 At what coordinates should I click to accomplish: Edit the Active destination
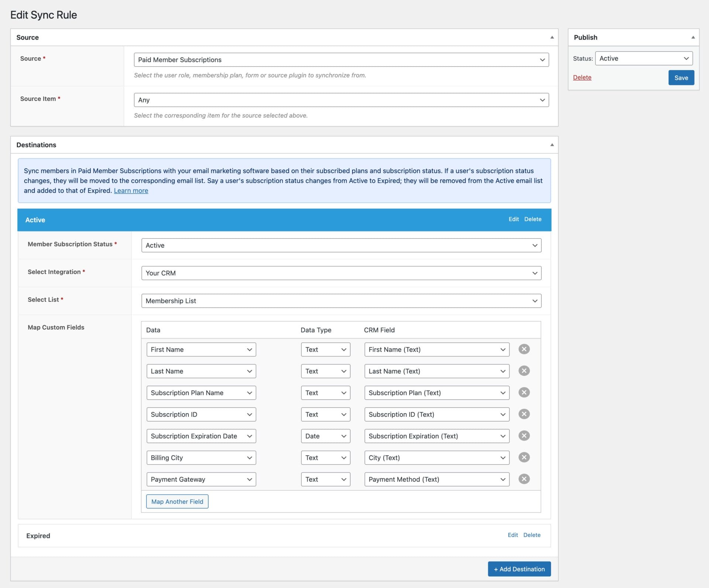(x=514, y=219)
